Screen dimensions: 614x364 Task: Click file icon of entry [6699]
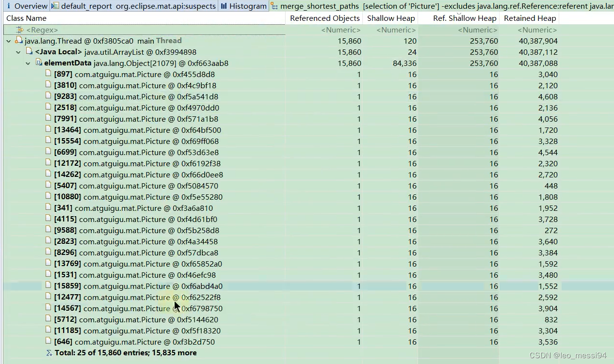[48, 152]
